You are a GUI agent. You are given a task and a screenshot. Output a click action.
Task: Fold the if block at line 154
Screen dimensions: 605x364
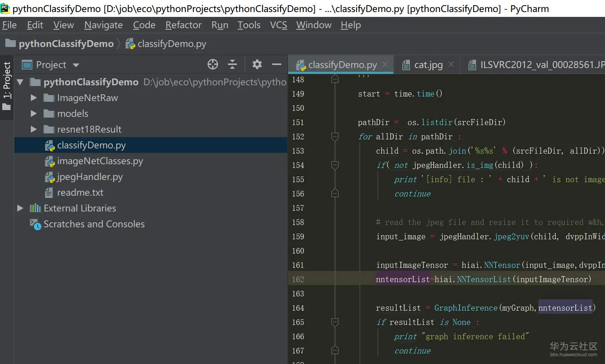335,165
